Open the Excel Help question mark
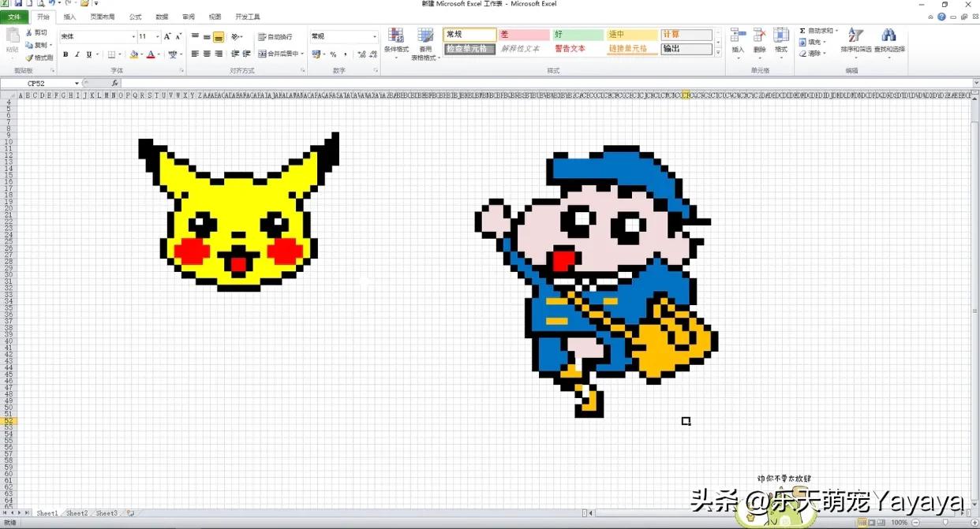Viewport: 980px width, 529px height. coord(941,17)
